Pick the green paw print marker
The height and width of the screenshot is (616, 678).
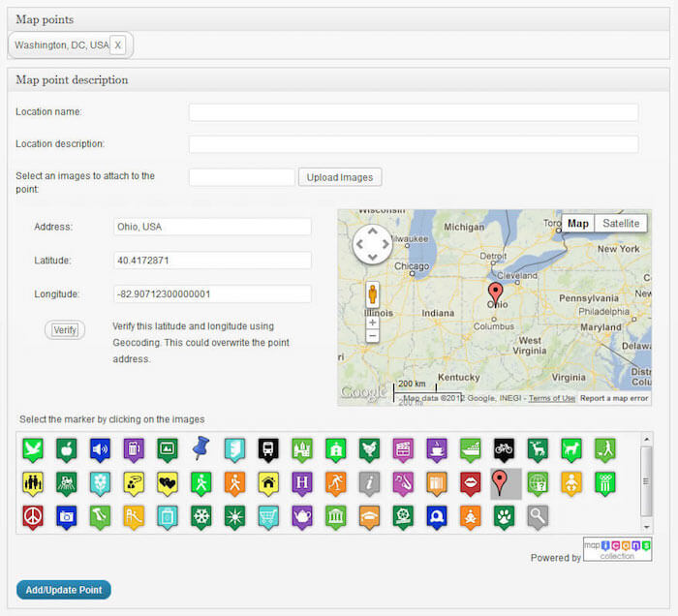pos(505,517)
